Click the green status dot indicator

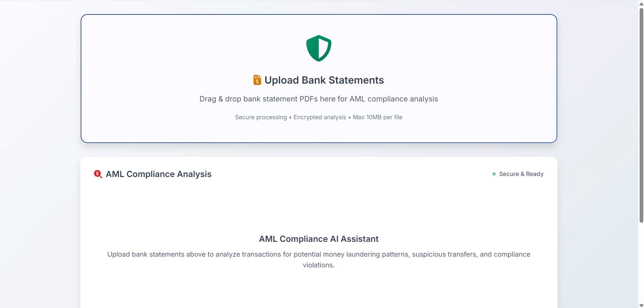point(494,174)
